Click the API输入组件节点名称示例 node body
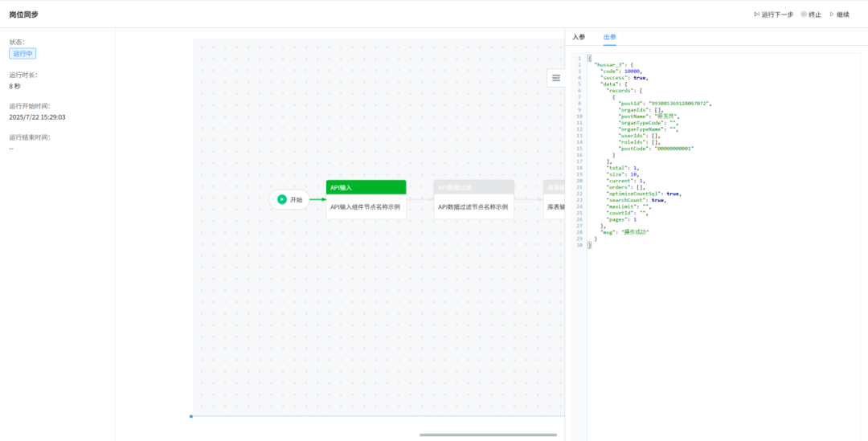Viewport: 868px width, 441px height. 366,206
